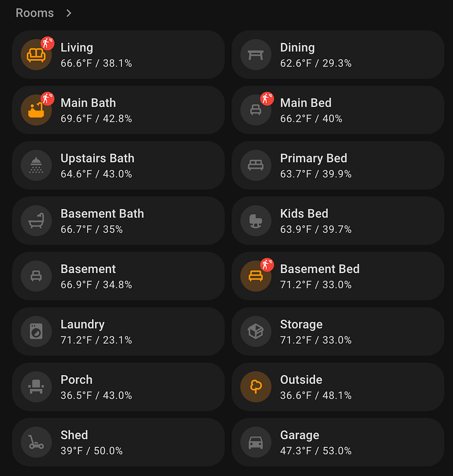This screenshot has height=476, width=453.
Task: Expand Rooms section with chevron arrow
Action: [69, 13]
